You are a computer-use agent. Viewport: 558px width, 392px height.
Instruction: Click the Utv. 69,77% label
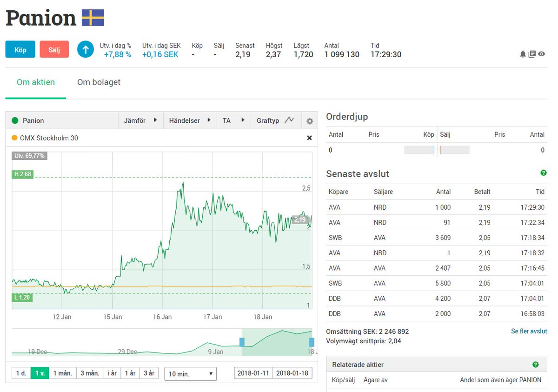(30, 156)
